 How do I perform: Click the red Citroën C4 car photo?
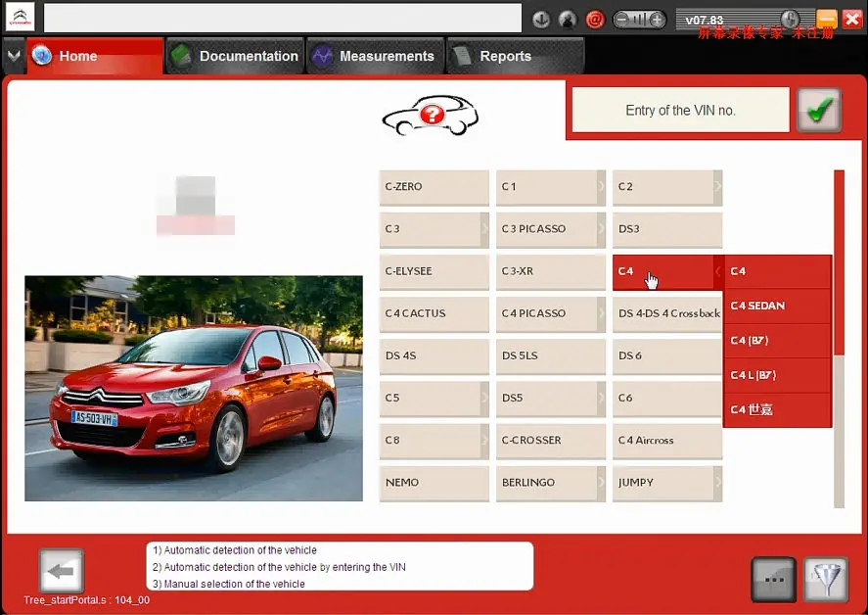tap(194, 389)
